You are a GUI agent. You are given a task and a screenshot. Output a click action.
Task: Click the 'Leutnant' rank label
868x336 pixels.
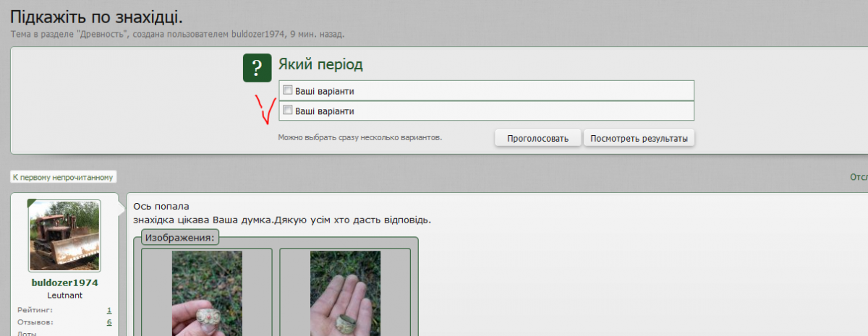(x=64, y=296)
